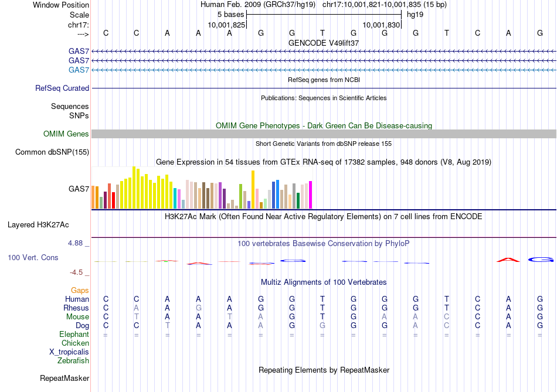
Task: Click the Rhesus alignment row label
Action: (x=76, y=308)
